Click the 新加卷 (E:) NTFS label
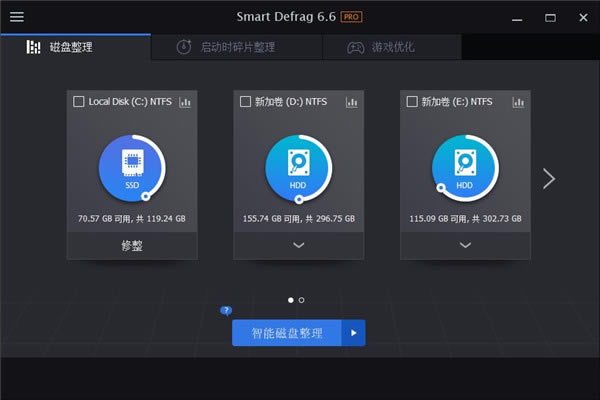The height and width of the screenshot is (400, 600). click(x=457, y=101)
